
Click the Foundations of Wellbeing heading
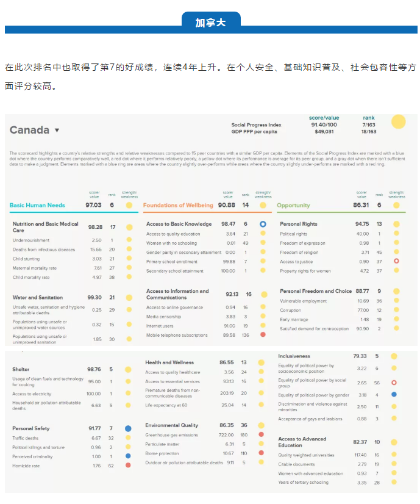[x=178, y=205]
